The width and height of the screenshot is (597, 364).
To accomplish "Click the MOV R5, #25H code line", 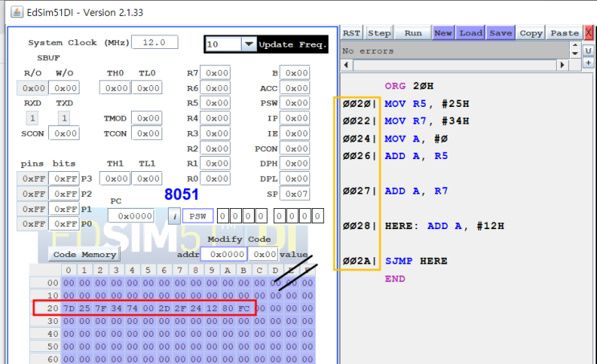I will pos(427,104).
